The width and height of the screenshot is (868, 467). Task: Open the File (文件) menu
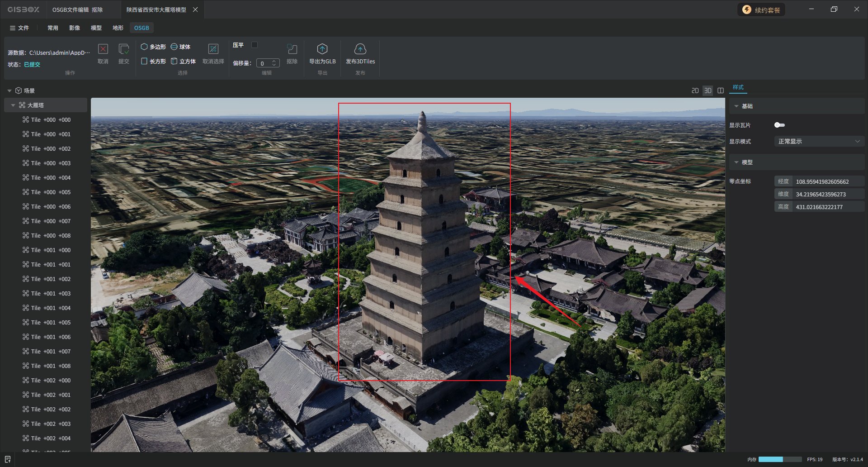(x=19, y=28)
